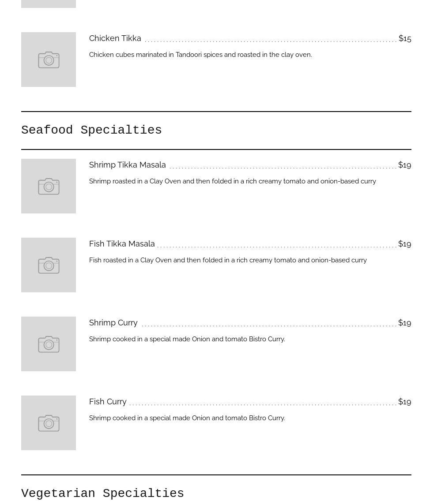The width and height of the screenshot is (426, 504).
Task: Click the Shrimp Curry dish name
Action: [113, 323]
